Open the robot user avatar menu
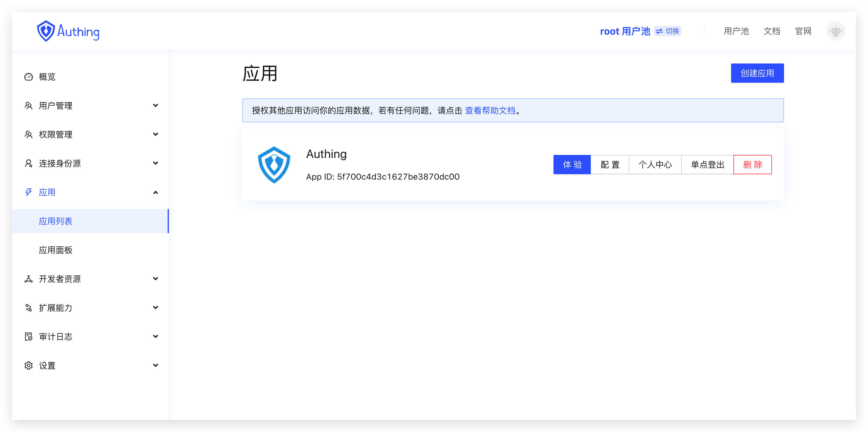The height and width of the screenshot is (432, 868). 835,31
